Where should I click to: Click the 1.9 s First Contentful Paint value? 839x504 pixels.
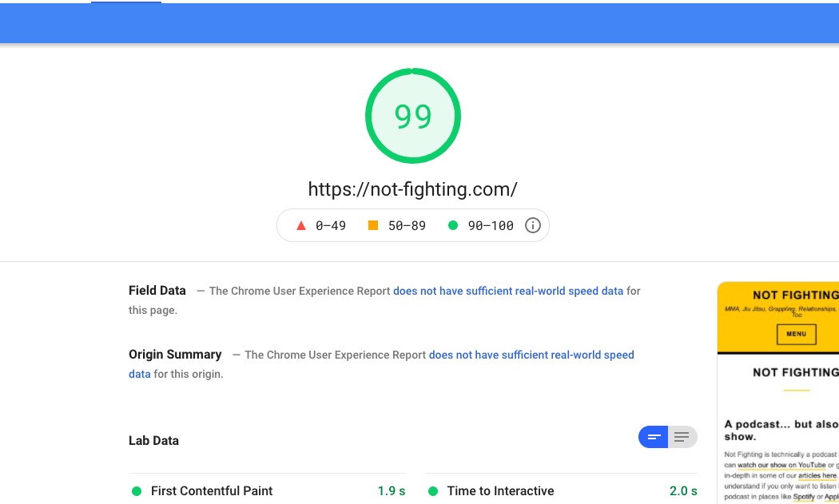click(392, 491)
